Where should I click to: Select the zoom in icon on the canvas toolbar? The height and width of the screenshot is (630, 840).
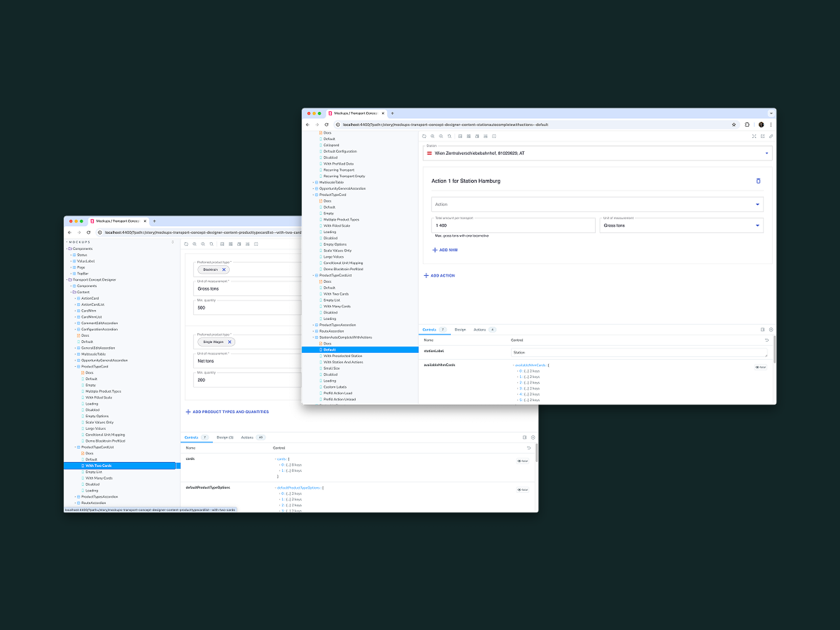click(x=433, y=136)
